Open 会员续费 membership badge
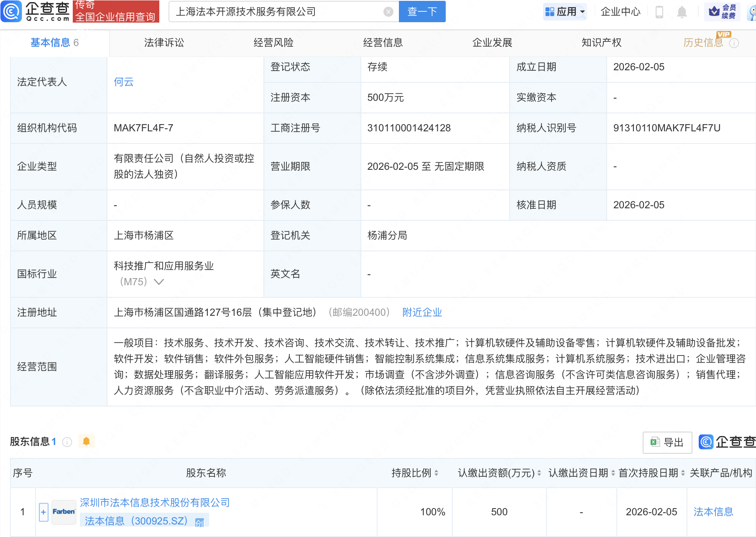 click(722, 11)
